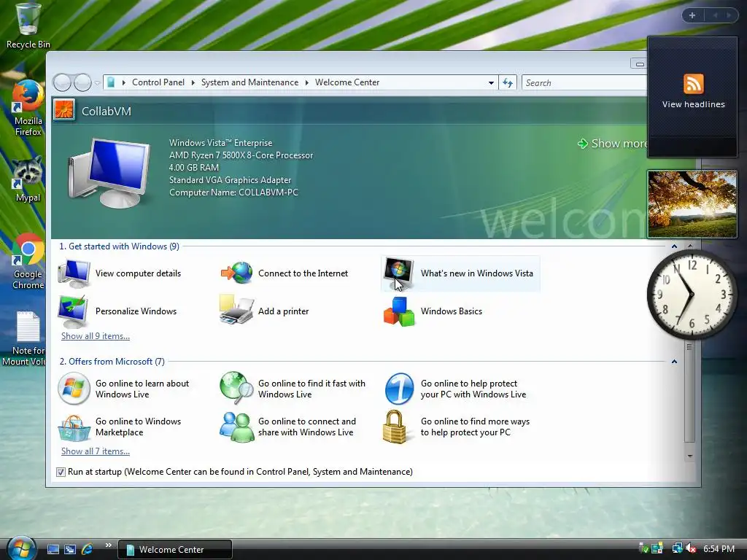Click in the Search box
This screenshot has width=747, height=560.
584,83
